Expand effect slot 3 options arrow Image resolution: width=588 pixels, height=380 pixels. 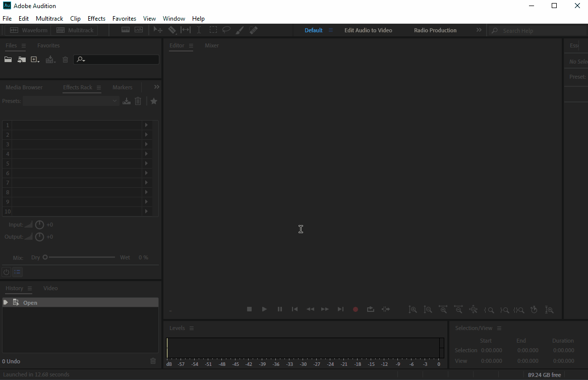146,144
